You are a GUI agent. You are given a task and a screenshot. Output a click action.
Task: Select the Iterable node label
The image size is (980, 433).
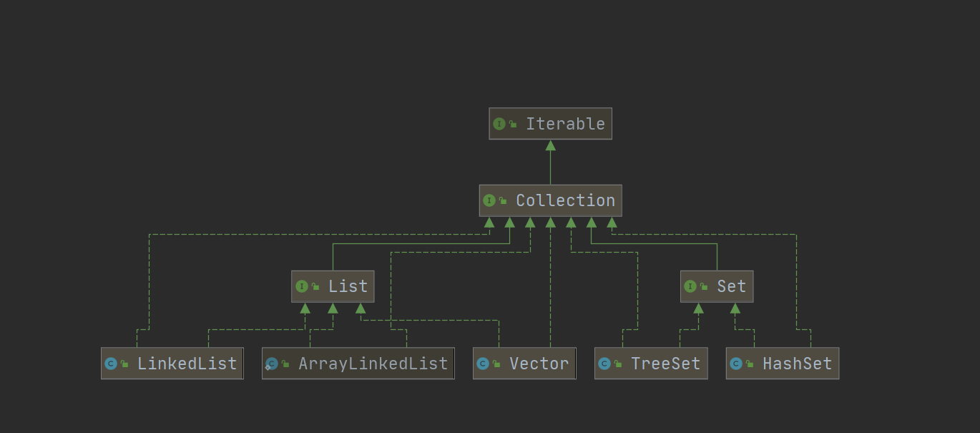point(565,124)
